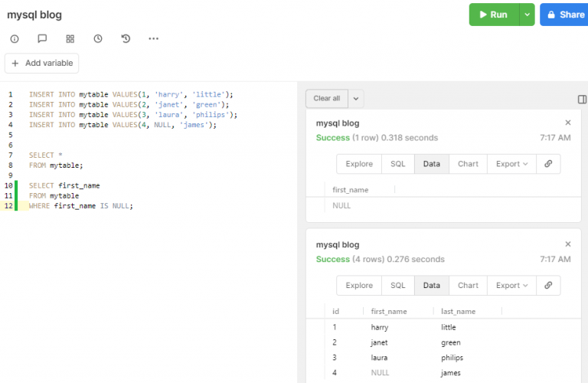Open the comments speech bubble icon
Image resolution: width=588 pixels, height=383 pixels.
(x=42, y=38)
